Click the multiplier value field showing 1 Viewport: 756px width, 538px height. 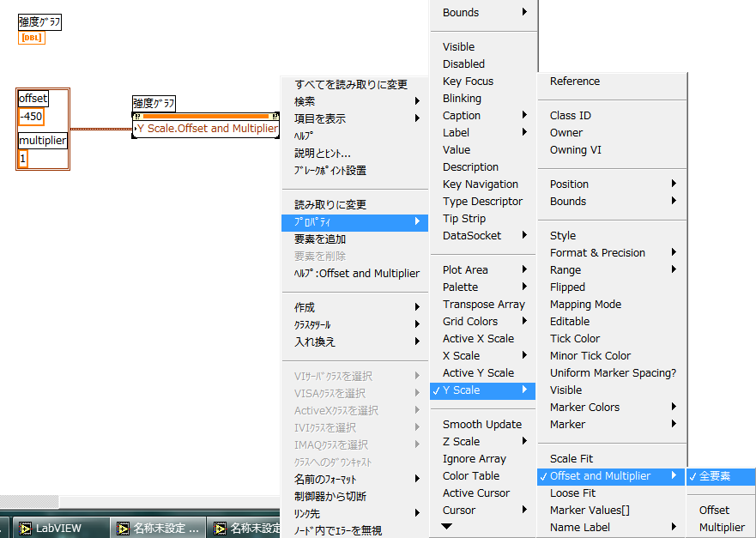pyautogui.click(x=22, y=159)
